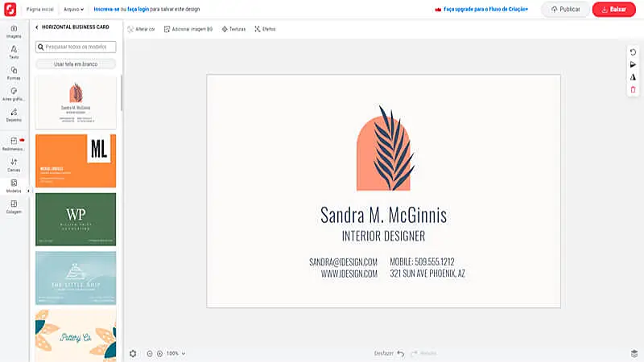Click the Inscreva-se link
644x362 pixels.
(106, 9)
